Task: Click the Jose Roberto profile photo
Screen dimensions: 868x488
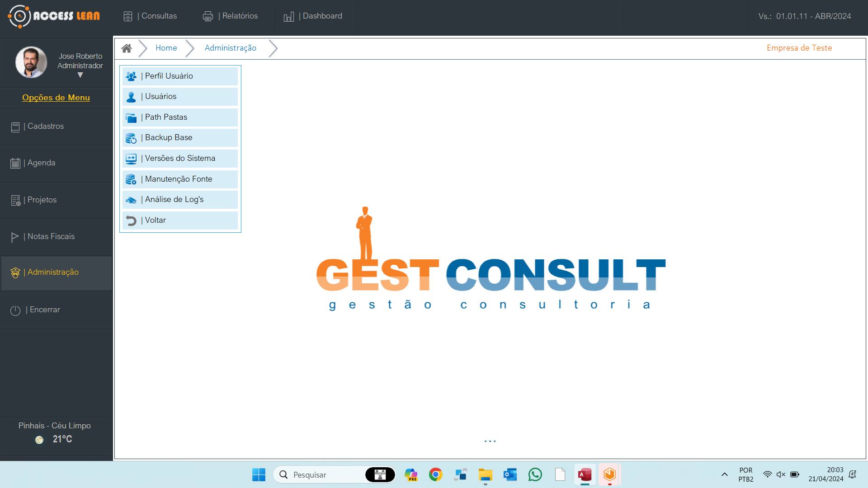Action: click(31, 62)
